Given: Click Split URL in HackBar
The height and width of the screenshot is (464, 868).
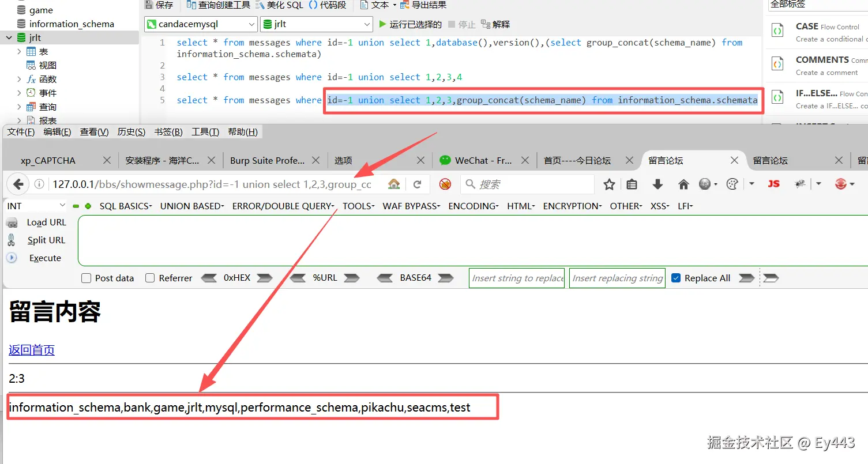Looking at the screenshot, I should click(x=46, y=240).
